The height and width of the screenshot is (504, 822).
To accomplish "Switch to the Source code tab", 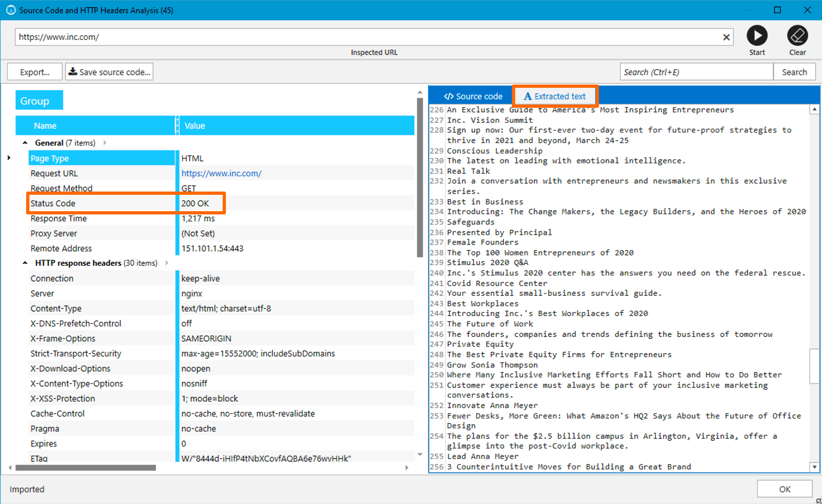I will click(473, 96).
